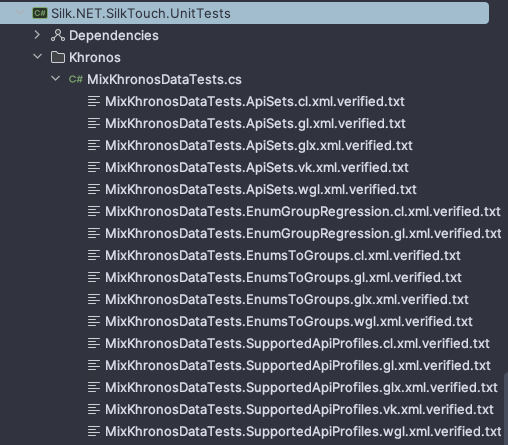Click the text file icon of ApiSets.cl.xml.verified.txt
This screenshot has width=508, height=445.
coord(94,101)
